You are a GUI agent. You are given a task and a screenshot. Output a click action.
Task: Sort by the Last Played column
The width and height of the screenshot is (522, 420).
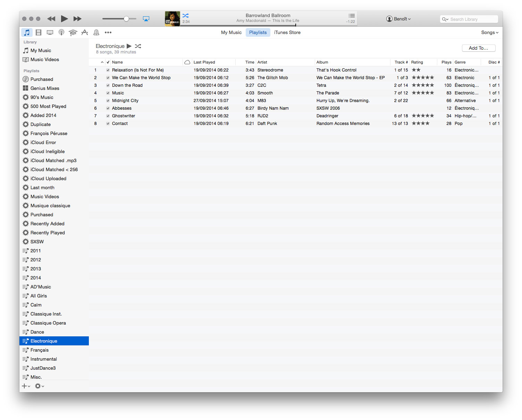click(213, 62)
